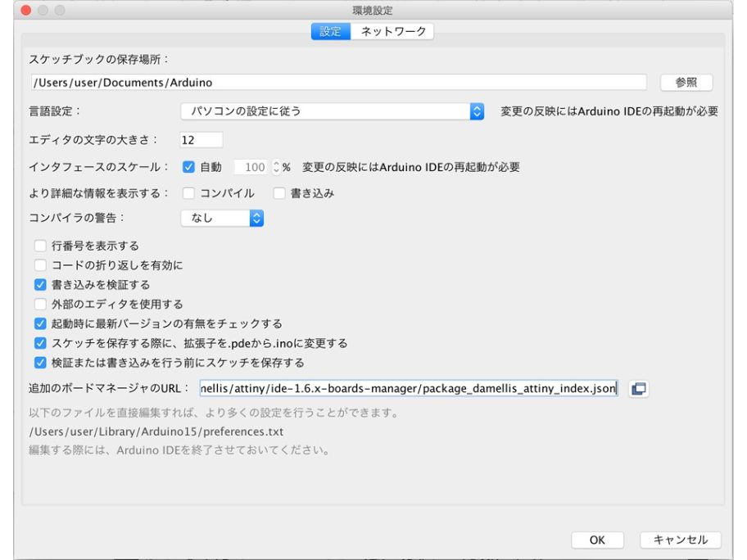747x560 pixels.
Task: Switch to the ネットワーク tab
Action: tap(392, 31)
